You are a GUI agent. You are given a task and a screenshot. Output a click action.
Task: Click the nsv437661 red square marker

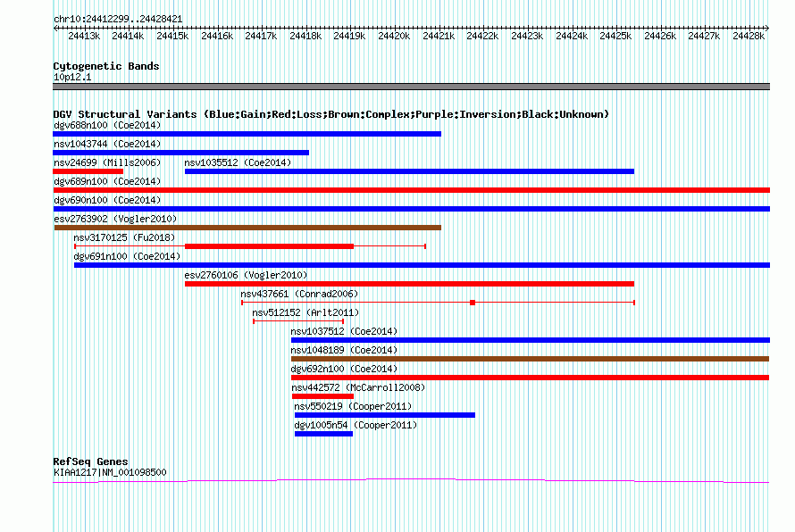(473, 303)
